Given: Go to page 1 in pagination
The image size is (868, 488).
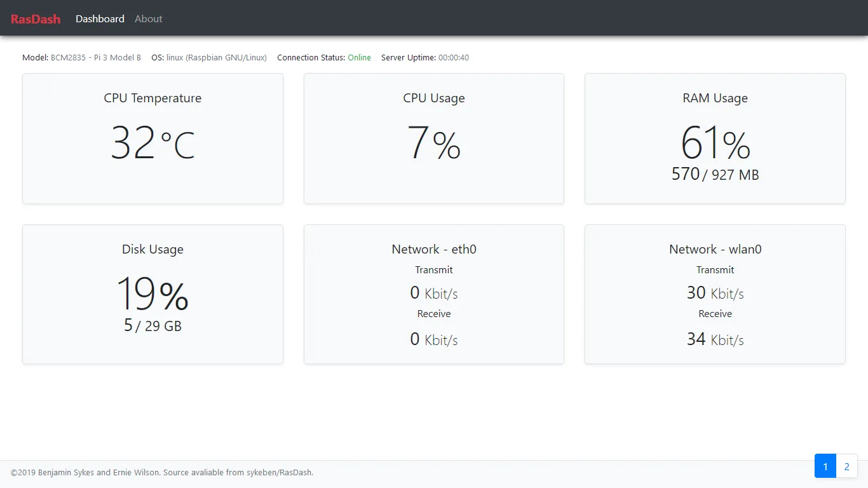Looking at the screenshot, I should coord(825,466).
